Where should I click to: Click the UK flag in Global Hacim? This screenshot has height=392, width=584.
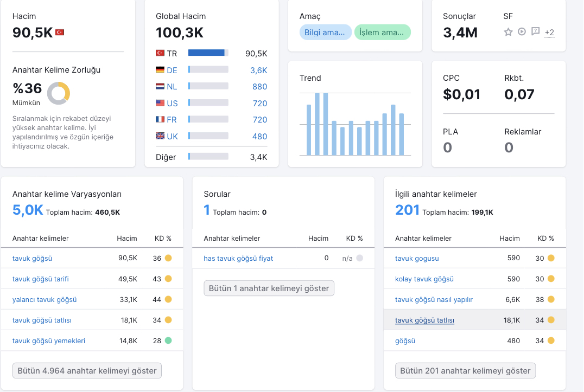[x=160, y=136]
